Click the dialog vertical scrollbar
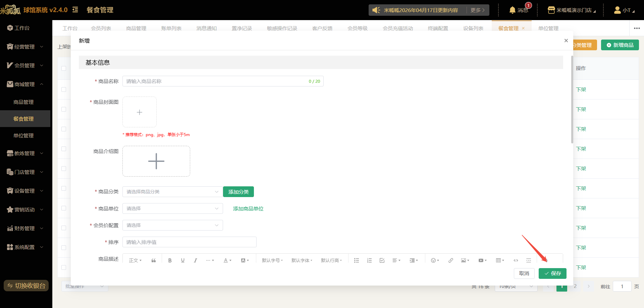Image resolution: width=644 pixels, height=308 pixels. pyautogui.click(x=572, y=100)
